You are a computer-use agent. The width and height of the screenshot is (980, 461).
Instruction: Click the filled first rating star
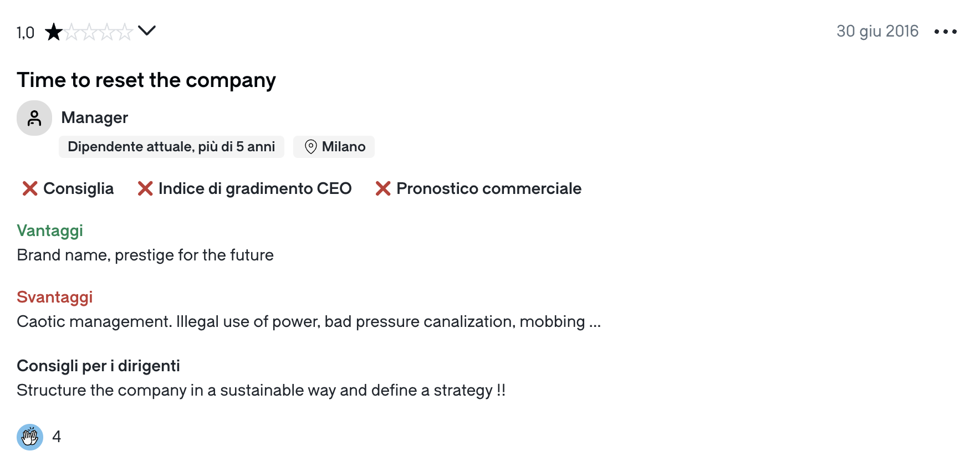54,32
